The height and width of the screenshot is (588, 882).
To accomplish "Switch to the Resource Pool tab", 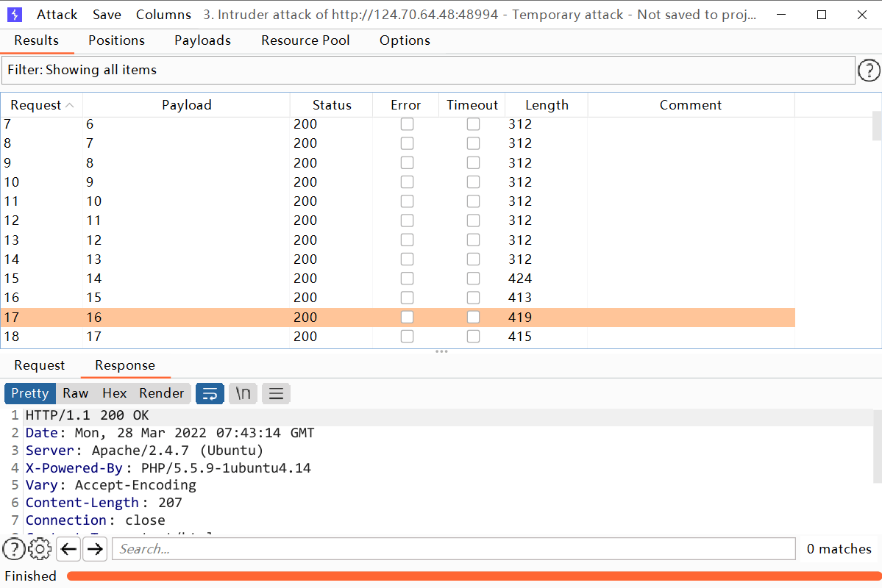I will tap(305, 40).
